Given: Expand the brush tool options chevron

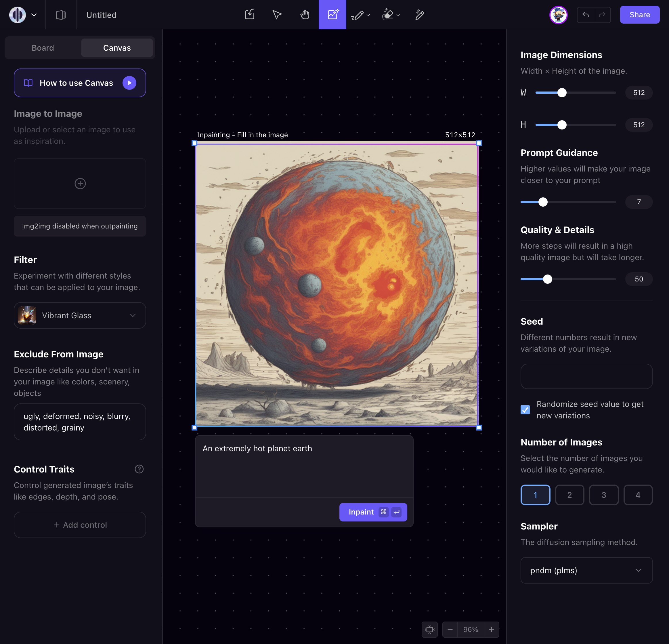Looking at the screenshot, I should [368, 15].
